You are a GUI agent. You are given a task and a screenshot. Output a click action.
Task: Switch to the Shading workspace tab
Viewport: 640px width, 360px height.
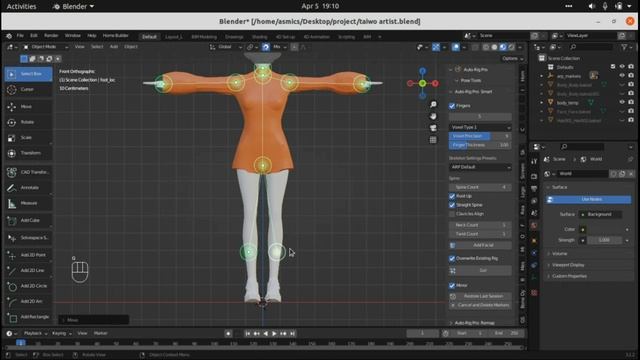[259, 37]
